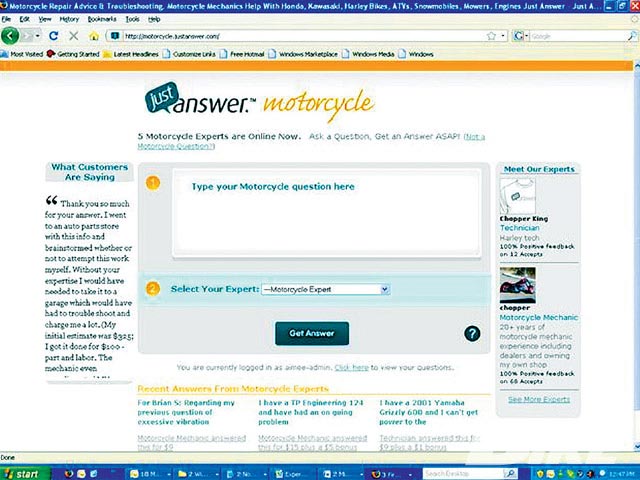Open the address bar history dropdown arrow
Screen dimensions: 640x480
[x=503, y=36]
